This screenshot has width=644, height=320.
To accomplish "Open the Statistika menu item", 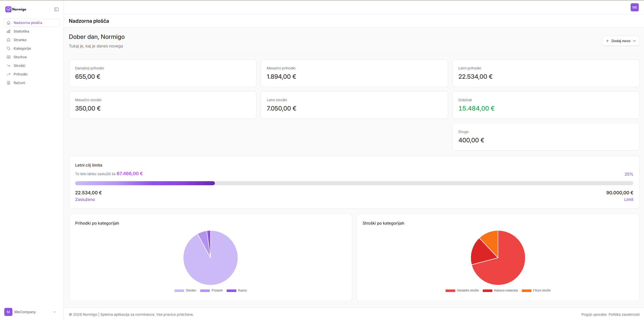I will 21,31.
